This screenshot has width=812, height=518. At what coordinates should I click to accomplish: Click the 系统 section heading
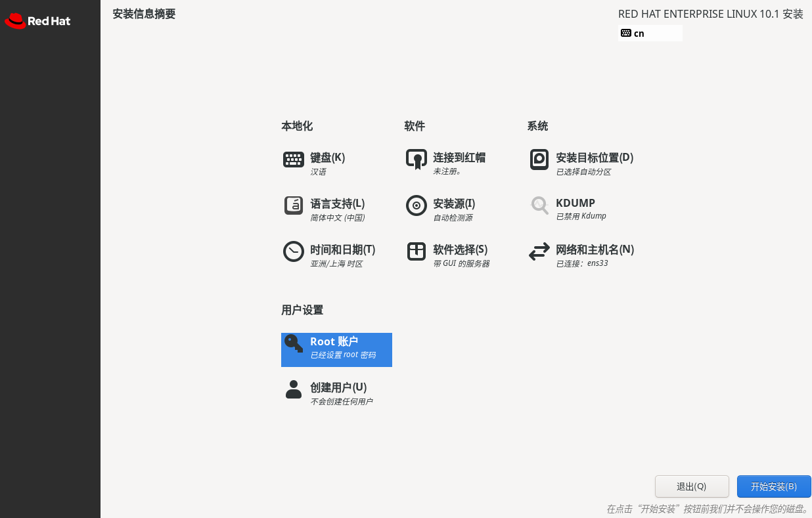tap(537, 126)
